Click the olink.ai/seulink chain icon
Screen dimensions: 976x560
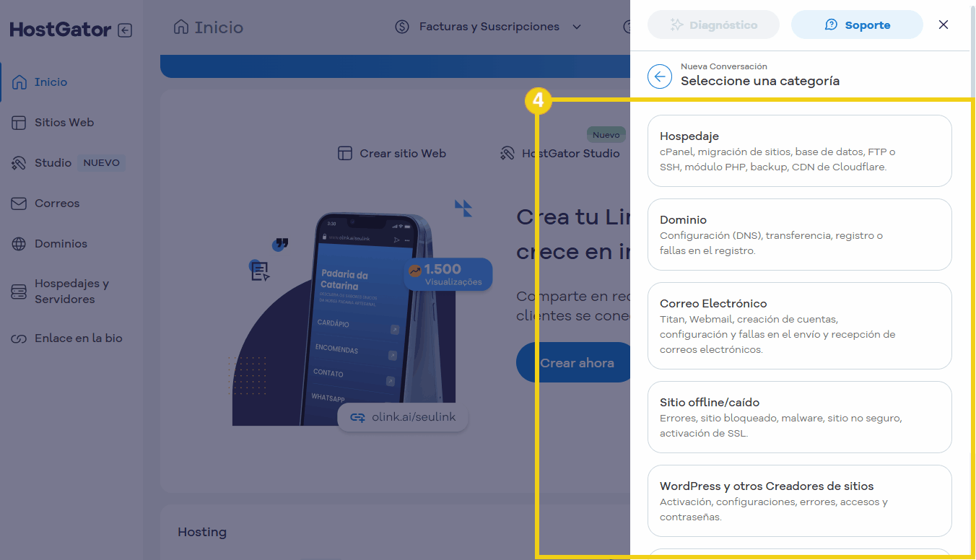coord(357,417)
